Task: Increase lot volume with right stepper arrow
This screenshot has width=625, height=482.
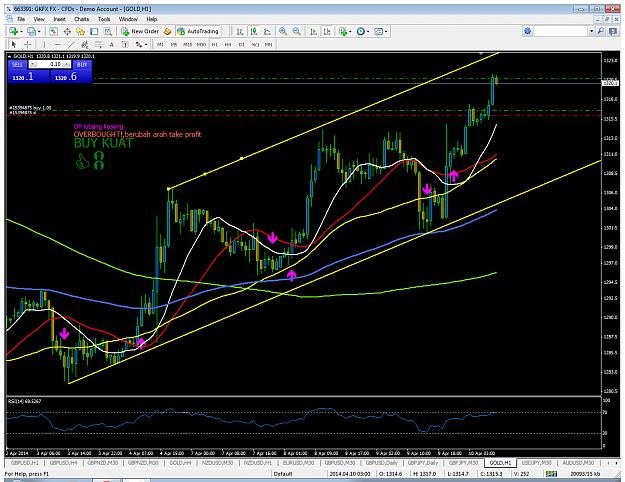Action: click(67, 64)
